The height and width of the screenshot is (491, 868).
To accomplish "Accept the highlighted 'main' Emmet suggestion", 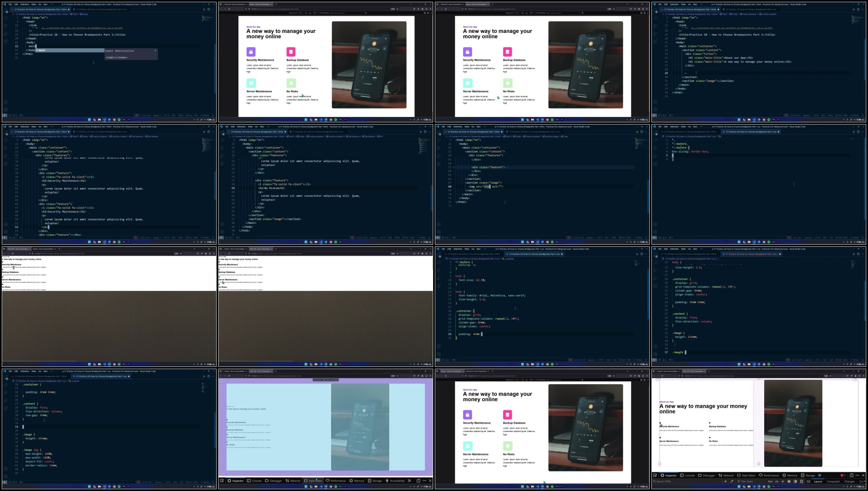I will tap(70, 50).
